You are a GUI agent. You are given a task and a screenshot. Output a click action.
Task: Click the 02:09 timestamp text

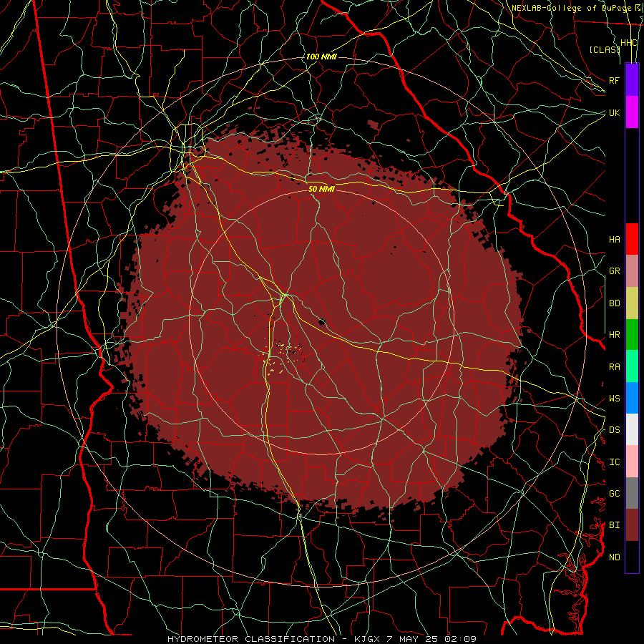pyautogui.click(x=462, y=639)
